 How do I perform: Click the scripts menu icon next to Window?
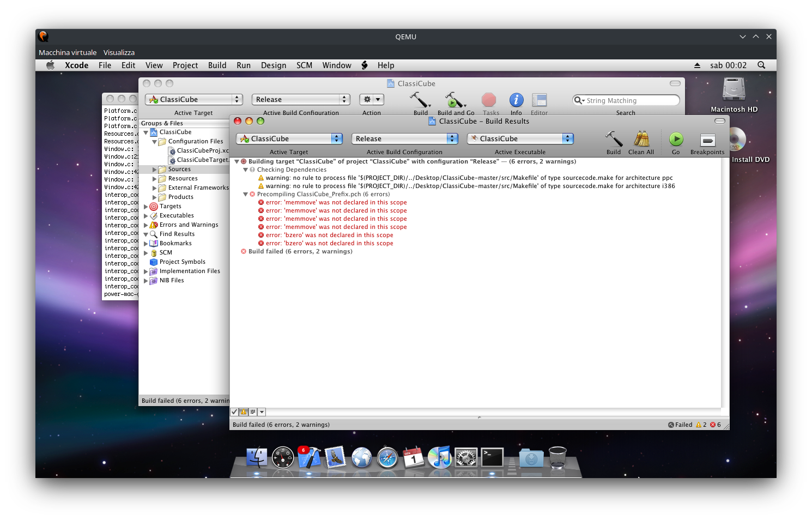pyautogui.click(x=365, y=65)
